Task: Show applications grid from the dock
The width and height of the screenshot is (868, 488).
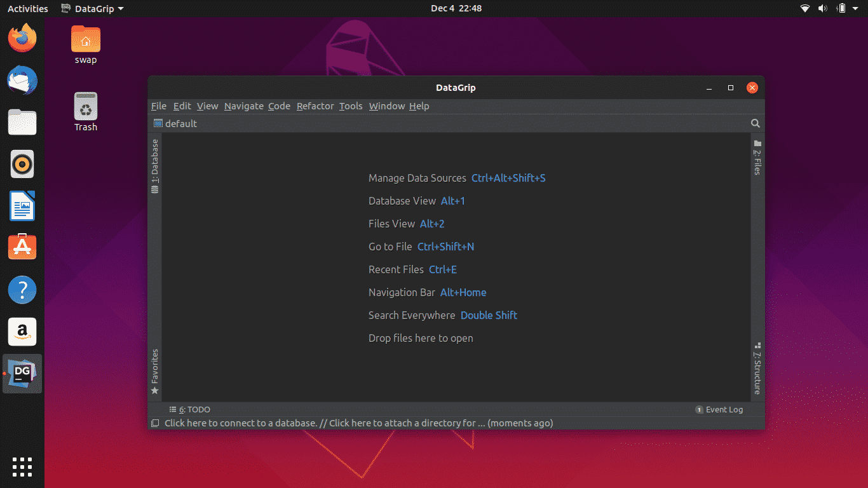Action: [x=22, y=466]
